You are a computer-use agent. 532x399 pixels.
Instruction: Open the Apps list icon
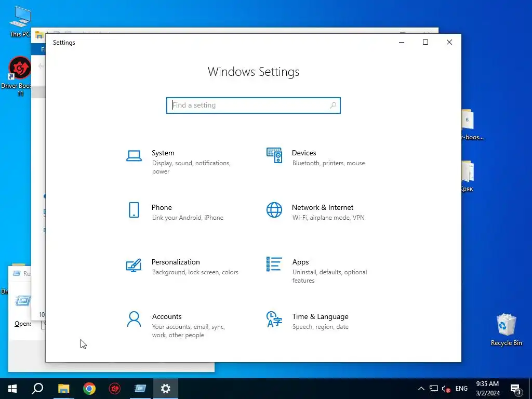click(x=274, y=264)
